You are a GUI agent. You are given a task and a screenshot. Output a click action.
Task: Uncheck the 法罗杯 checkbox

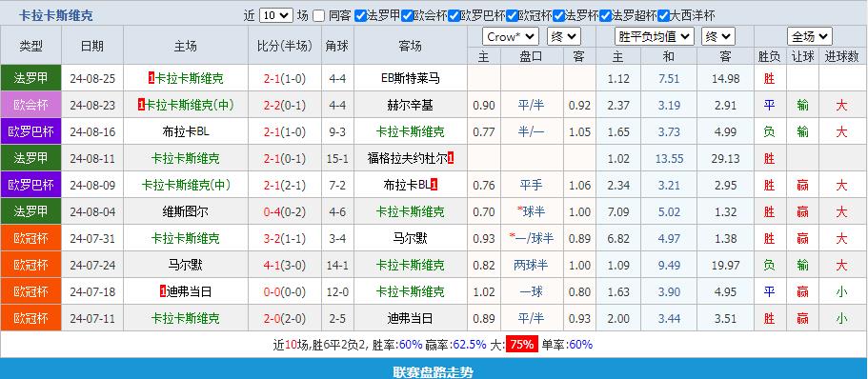tap(558, 16)
